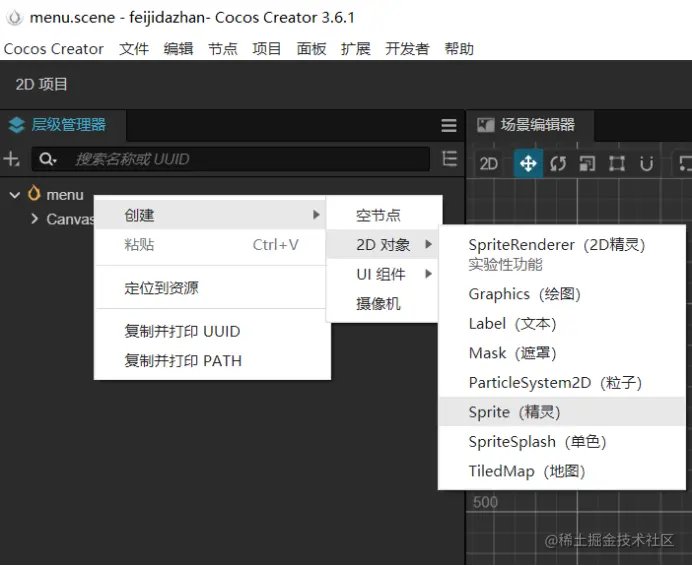Choose 创建 in the context menu
The height and width of the screenshot is (566, 692).
[x=210, y=215]
